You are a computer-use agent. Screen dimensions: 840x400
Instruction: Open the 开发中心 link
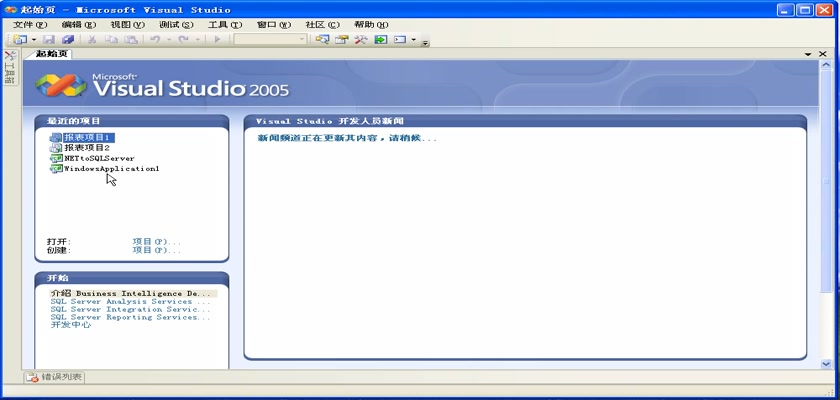point(71,325)
